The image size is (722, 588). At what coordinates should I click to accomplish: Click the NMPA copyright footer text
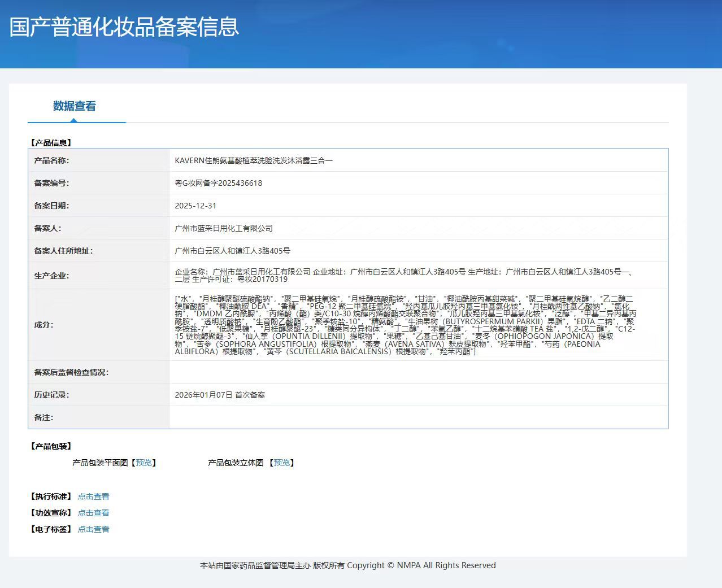pos(347,565)
